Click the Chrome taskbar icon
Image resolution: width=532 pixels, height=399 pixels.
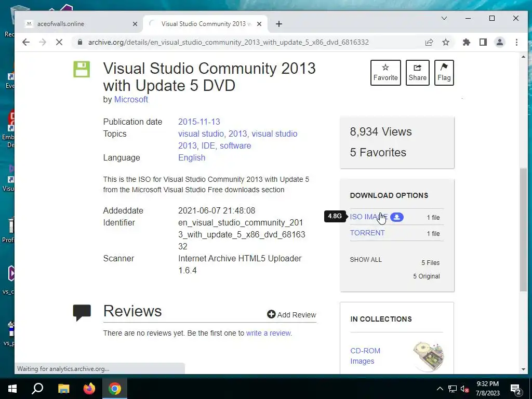pyautogui.click(x=115, y=389)
